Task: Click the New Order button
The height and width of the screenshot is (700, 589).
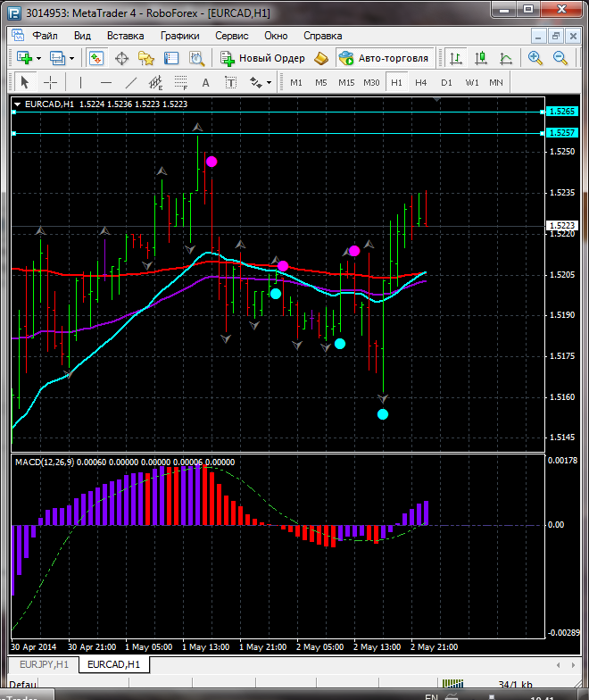Action: coord(263,58)
